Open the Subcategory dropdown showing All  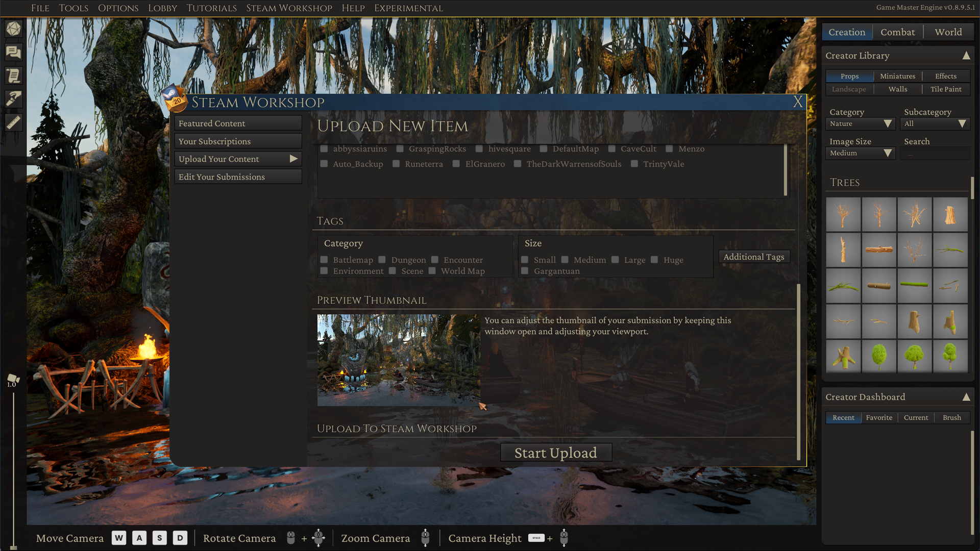point(935,124)
